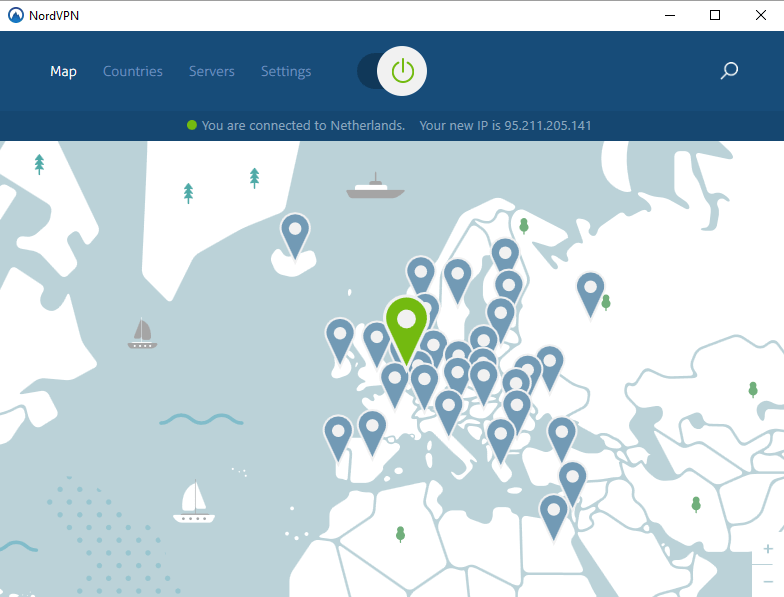Zoom in the map with the plus button

[768, 549]
